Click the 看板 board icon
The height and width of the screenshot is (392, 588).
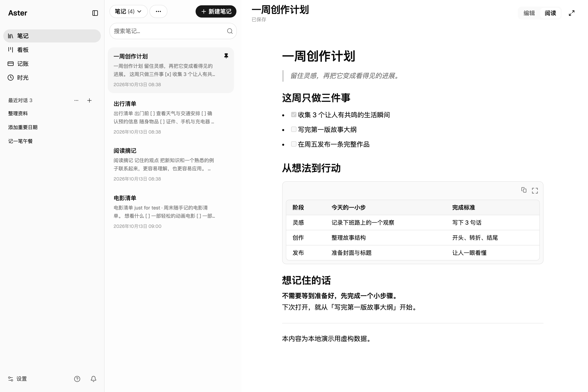10,50
